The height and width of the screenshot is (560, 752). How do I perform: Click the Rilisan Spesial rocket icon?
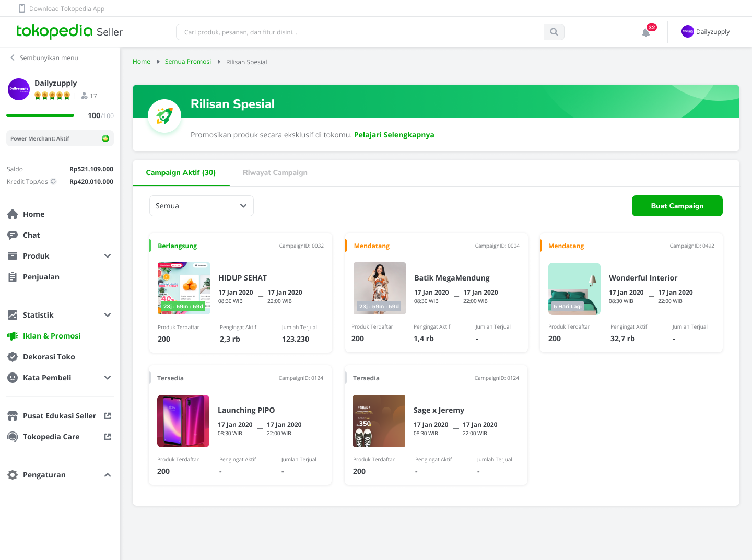pos(164,116)
